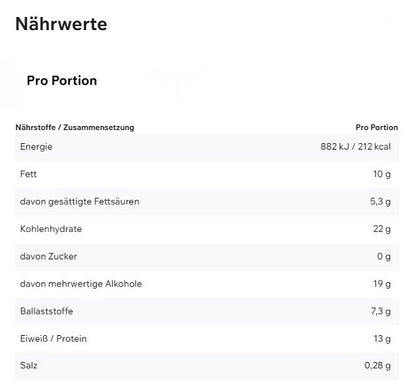This screenshot has width=416, height=392.
Task: Click the 7,3 g fiber value
Action: pyautogui.click(x=381, y=311)
